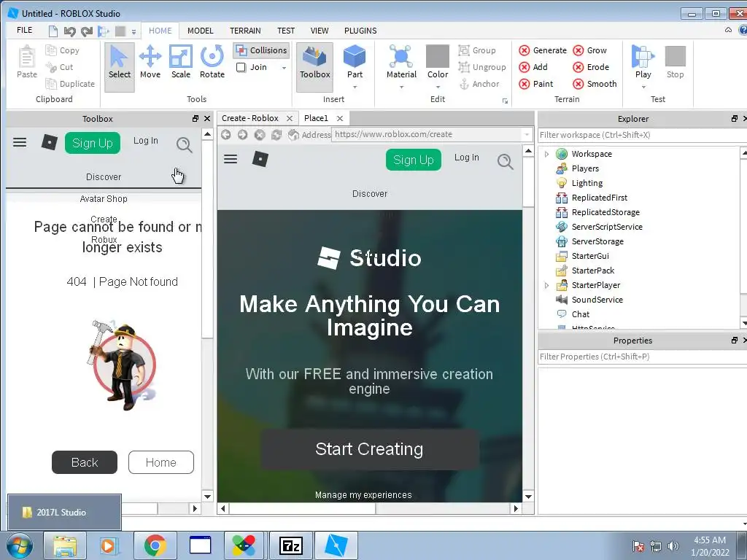Screen dimensions: 747x560
Task: Switch to the MODEL ribbon tab
Action: [x=200, y=31]
